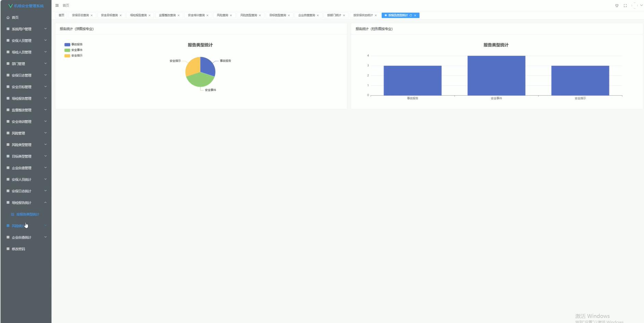Click the home icon beside 首页 in sidebar

coord(8,17)
